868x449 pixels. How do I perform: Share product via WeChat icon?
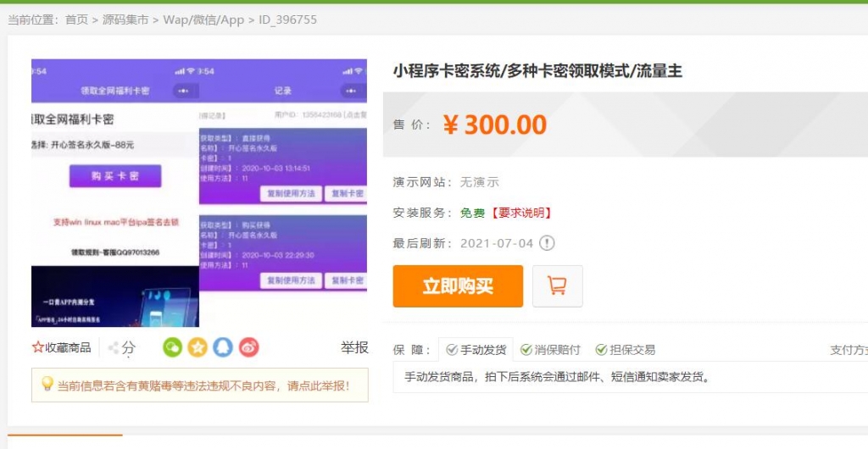173,347
